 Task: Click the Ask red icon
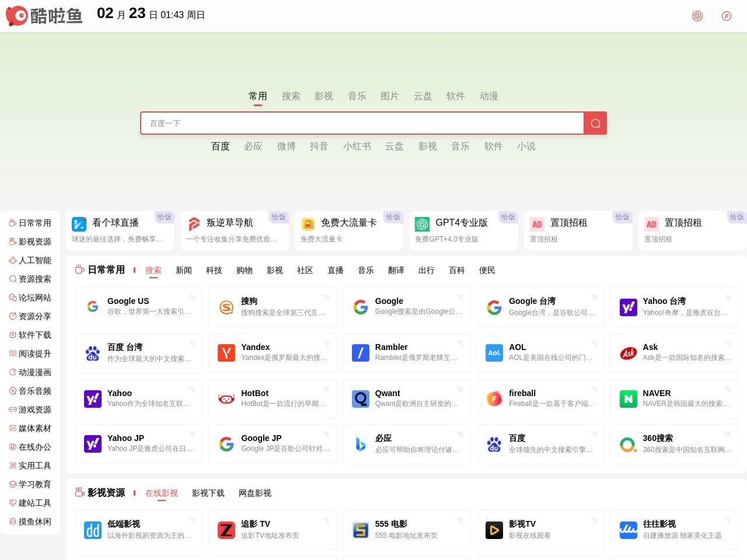(629, 352)
